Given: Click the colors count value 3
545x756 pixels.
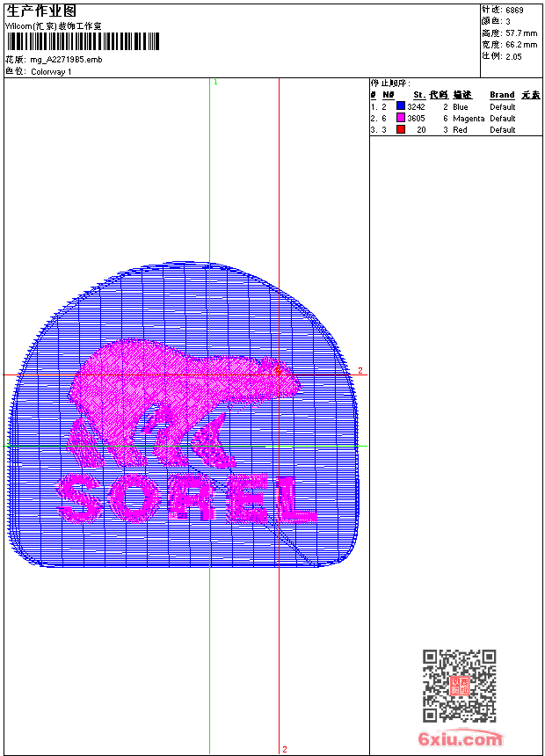Looking at the screenshot, I should click(508, 22).
